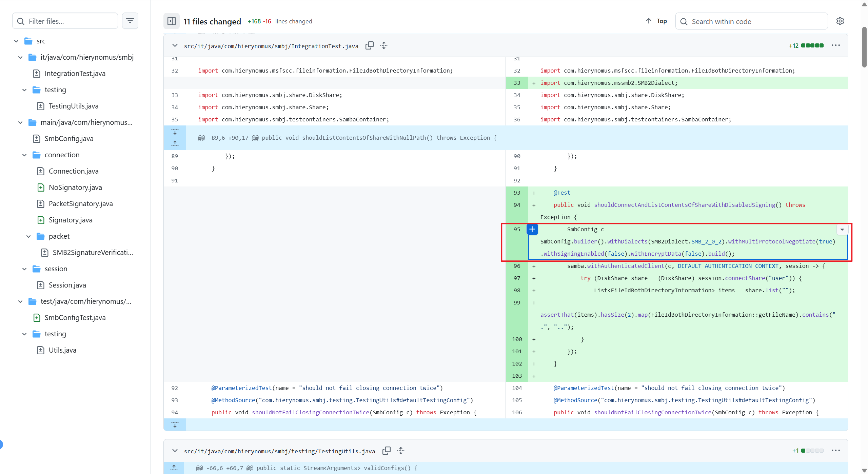This screenshot has height=474, width=868.
Task: Collapse the connection folder
Action: 24,155
